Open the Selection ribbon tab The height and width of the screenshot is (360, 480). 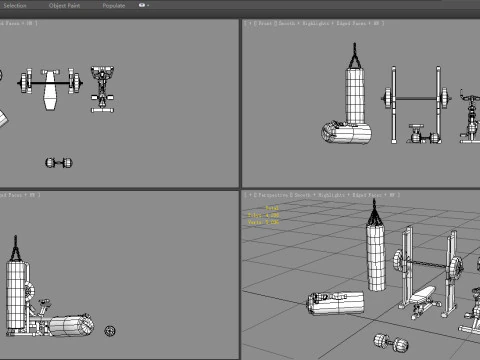[x=15, y=6]
